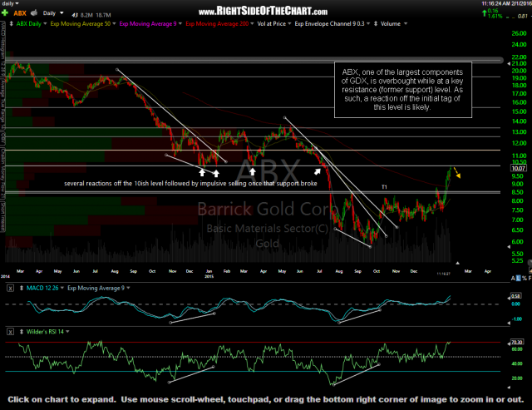Expand MACD panel Exp Moving Average 9 options
Image resolution: width=532 pixels, height=410 pixels.
point(128,288)
